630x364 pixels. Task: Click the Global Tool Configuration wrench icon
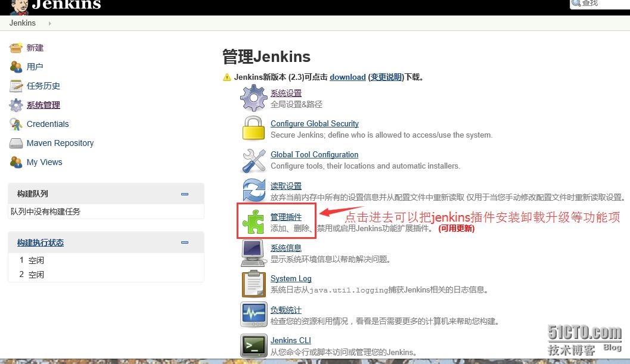click(253, 160)
